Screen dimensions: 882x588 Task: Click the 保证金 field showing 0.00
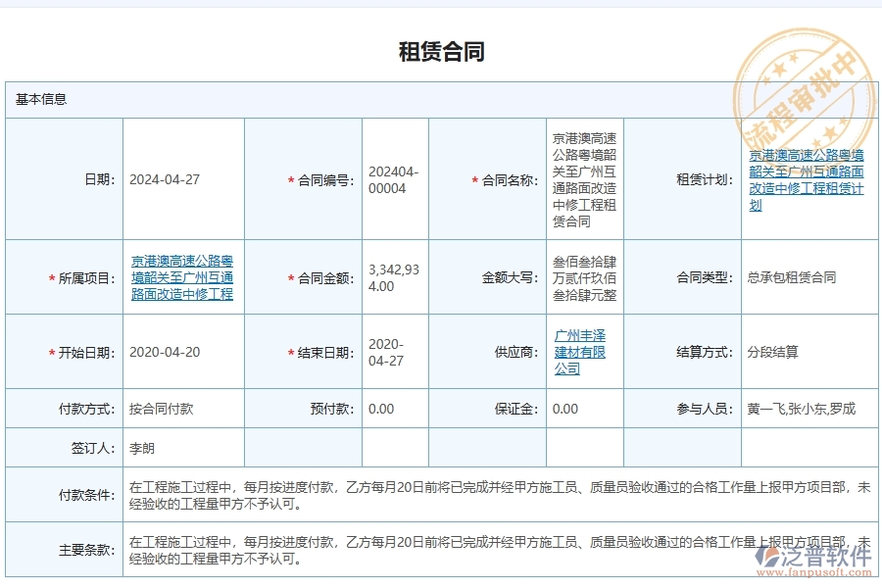tap(562, 410)
